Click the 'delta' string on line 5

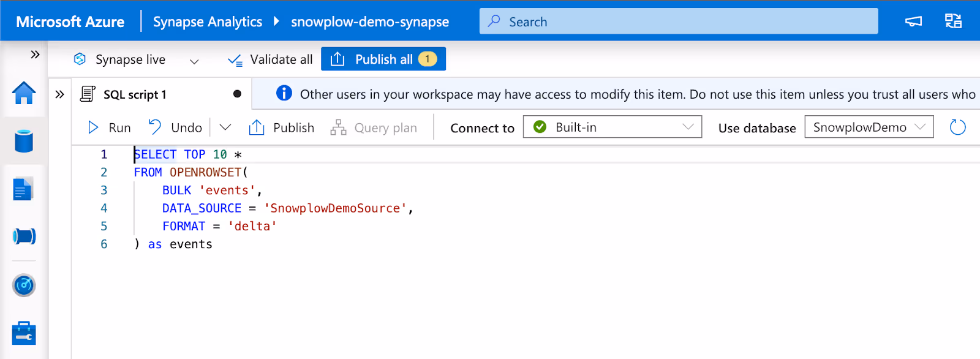[x=252, y=226]
